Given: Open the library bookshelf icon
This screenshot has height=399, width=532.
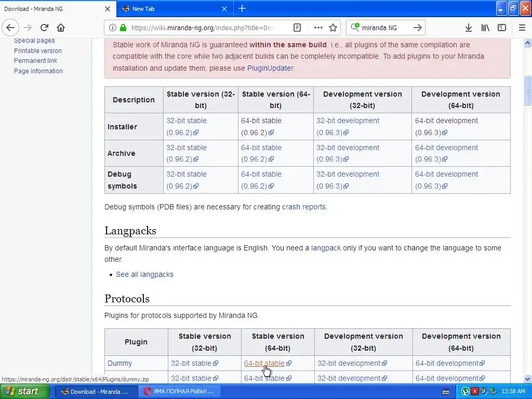Looking at the screenshot, I should click(x=485, y=28).
